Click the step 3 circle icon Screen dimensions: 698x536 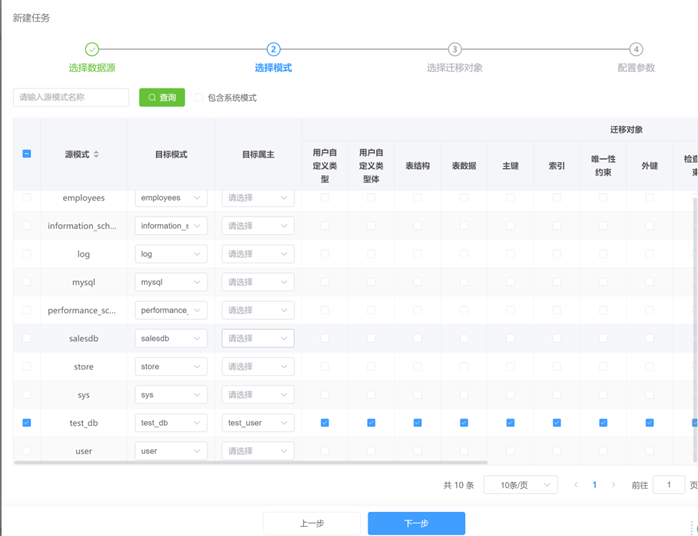[x=455, y=49]
